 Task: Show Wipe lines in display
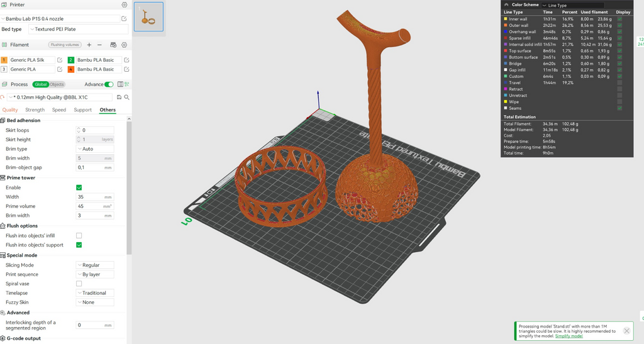click(x=619, y=102)
